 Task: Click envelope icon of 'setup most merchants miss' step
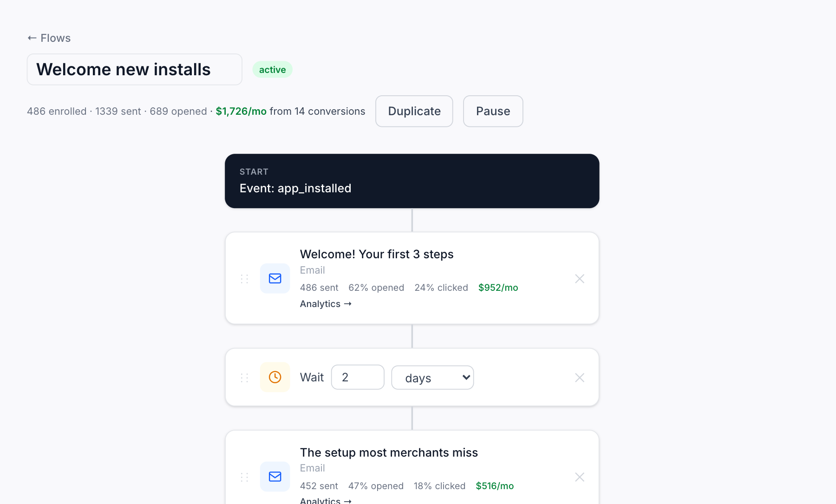pos(275,477)
